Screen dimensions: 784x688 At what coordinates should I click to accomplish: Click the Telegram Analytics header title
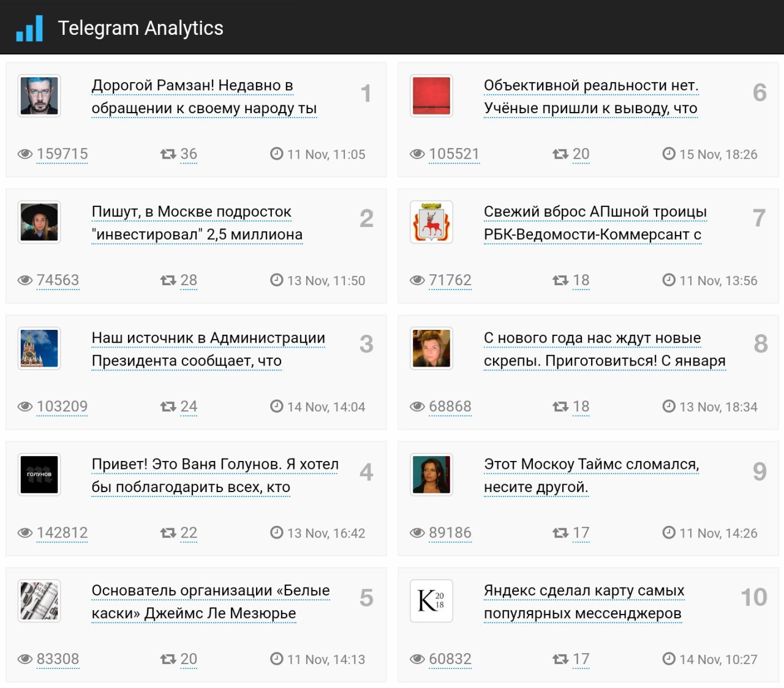pyautogui.click(x=140, y=28)
